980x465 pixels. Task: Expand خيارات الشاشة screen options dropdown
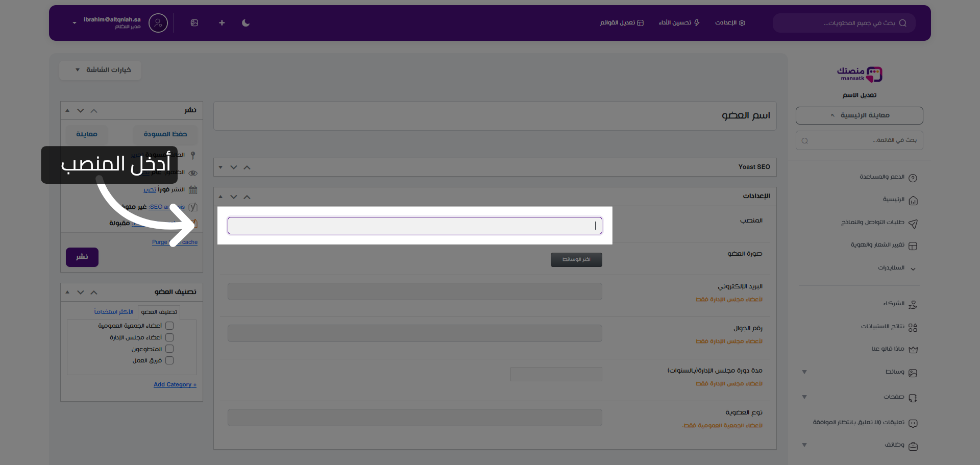[101, 70]
